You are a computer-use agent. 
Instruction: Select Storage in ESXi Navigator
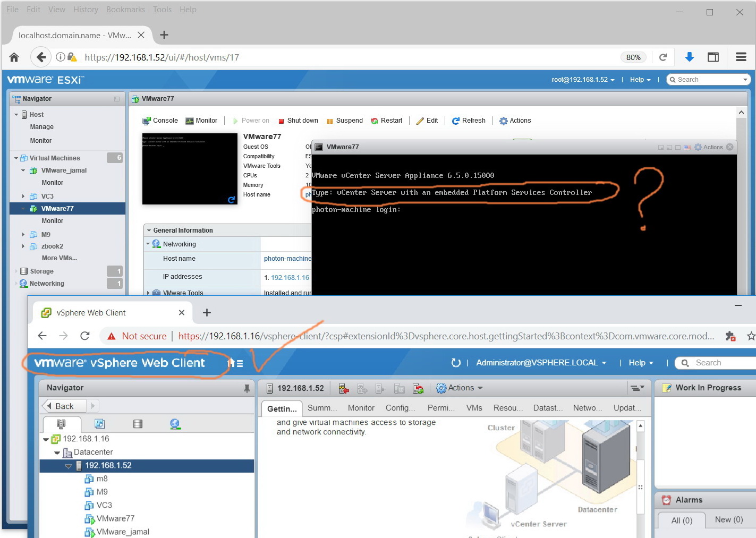click(x=41, y=271)
